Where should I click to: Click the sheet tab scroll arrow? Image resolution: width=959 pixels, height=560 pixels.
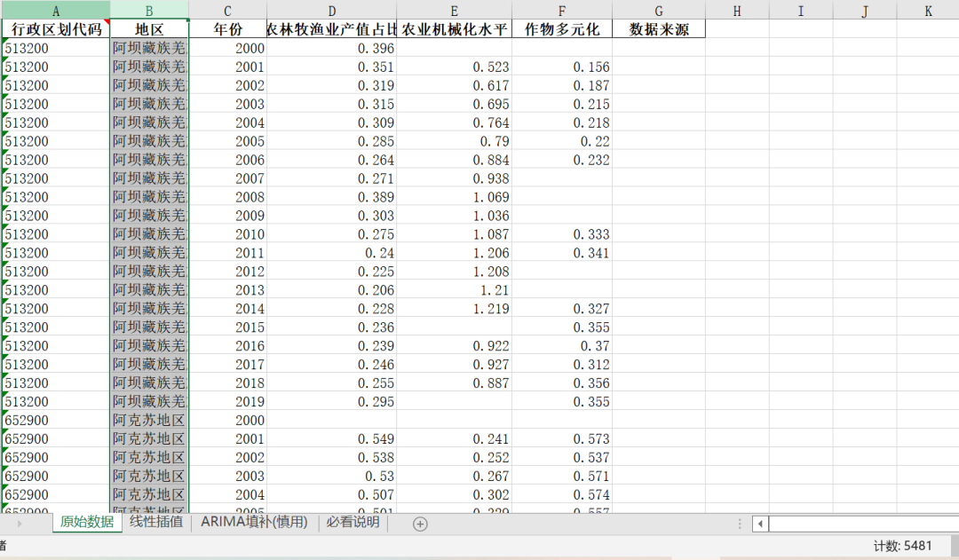click(x=19, y=524)
